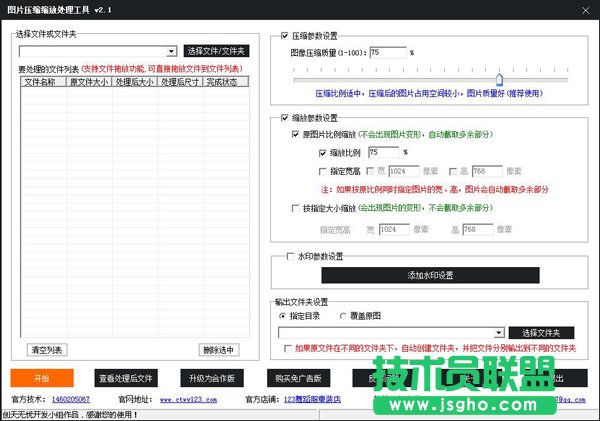Click 查看处理后文件 button
600x421 pixels.
tap(126, 379)
